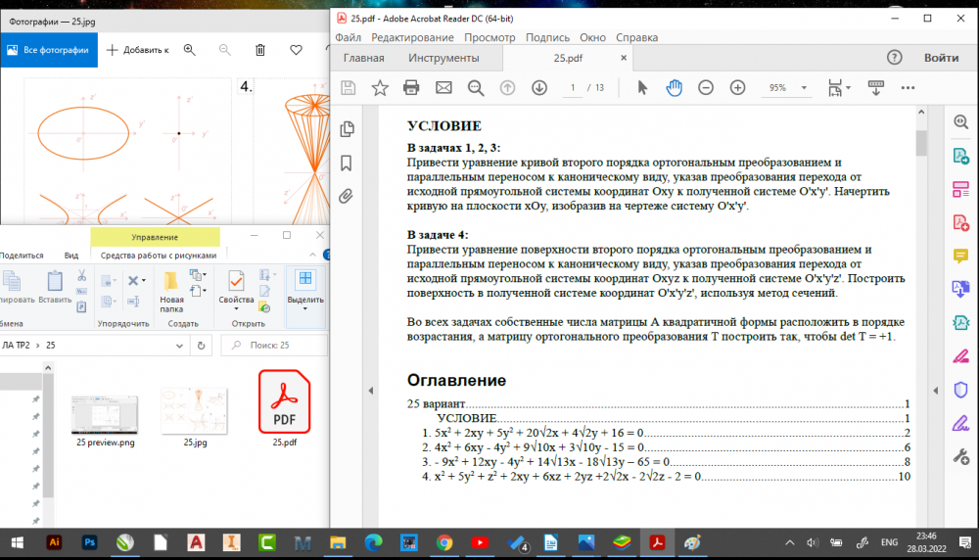This screenshot has width=979, height=560.
Task: Print the PDF using the printer icon
Action: pos(411,88)
